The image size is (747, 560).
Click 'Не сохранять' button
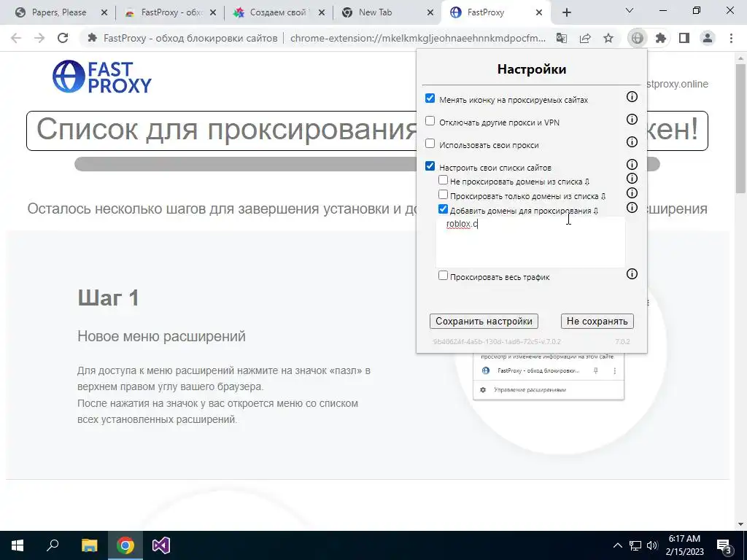597,321
